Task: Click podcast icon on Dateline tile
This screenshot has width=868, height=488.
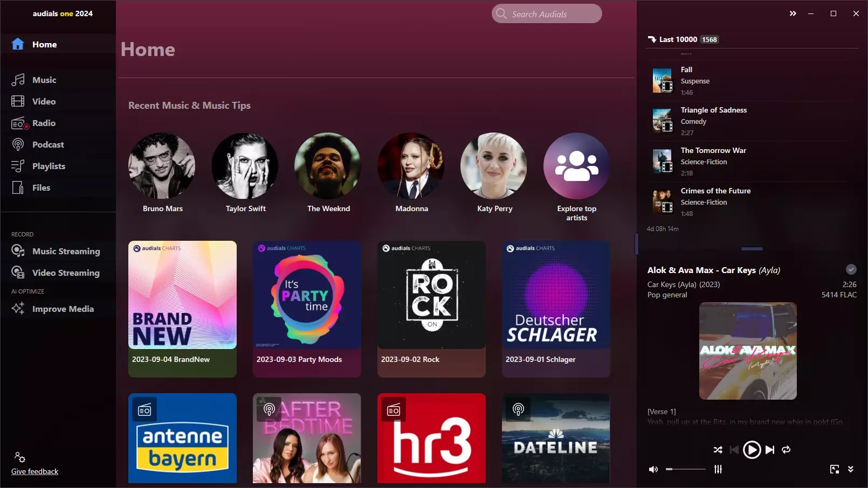Action: pos(518,410)
